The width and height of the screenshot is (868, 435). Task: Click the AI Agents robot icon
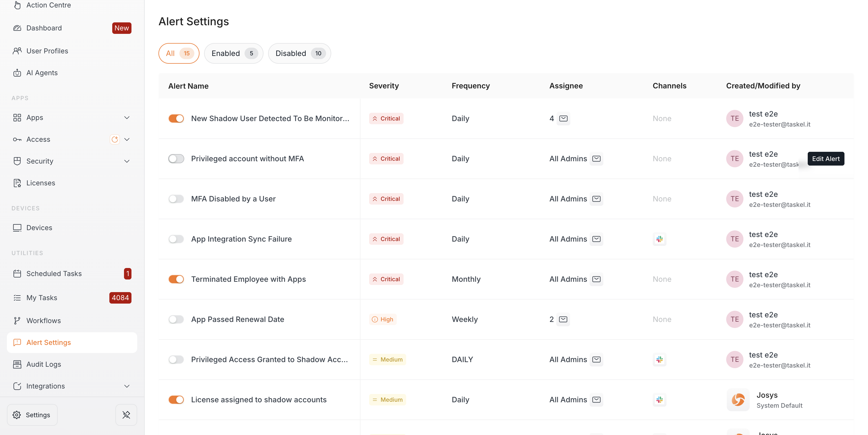pos(17,73)
